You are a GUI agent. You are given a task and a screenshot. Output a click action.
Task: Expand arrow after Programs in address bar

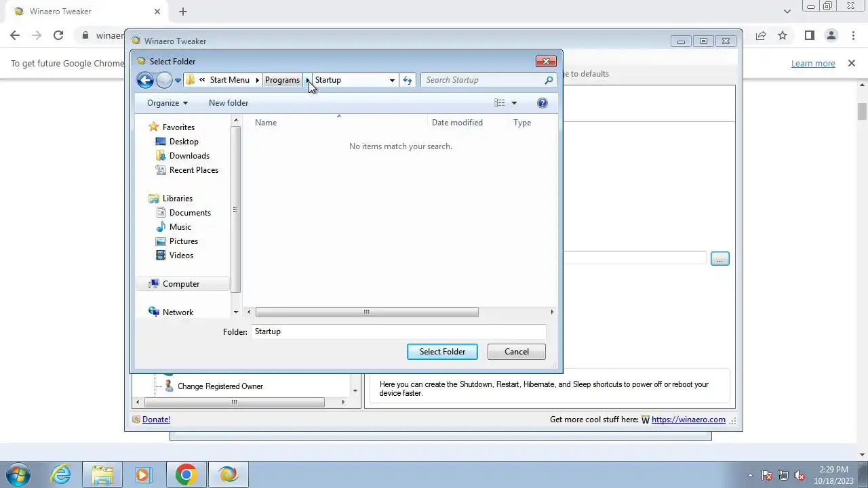pyautogui.click(x=307, y=80)
